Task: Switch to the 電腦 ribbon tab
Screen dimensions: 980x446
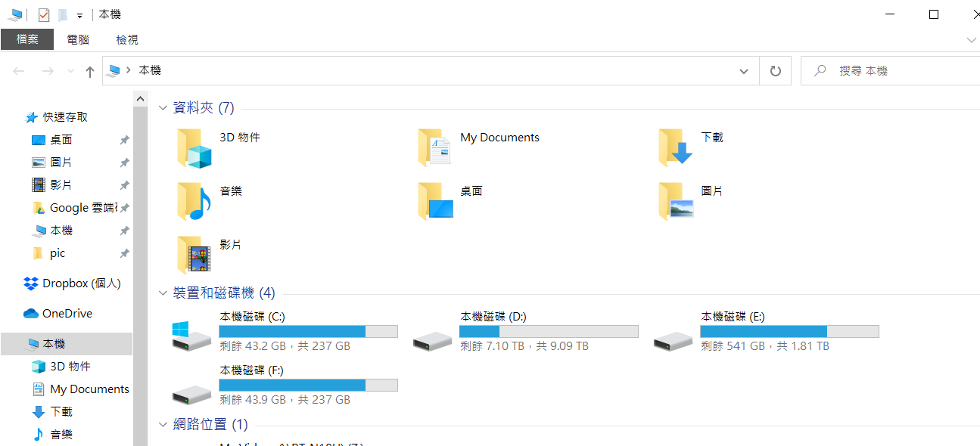Action: [x=78, y=39]
